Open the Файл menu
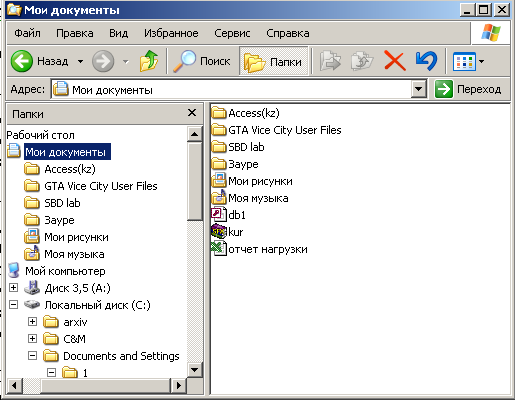The image size is (515, 400). coord(27,33)
